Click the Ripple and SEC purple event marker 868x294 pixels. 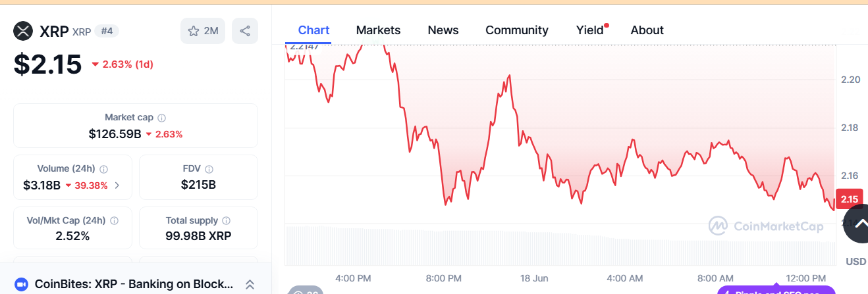(x=776, y=290)
